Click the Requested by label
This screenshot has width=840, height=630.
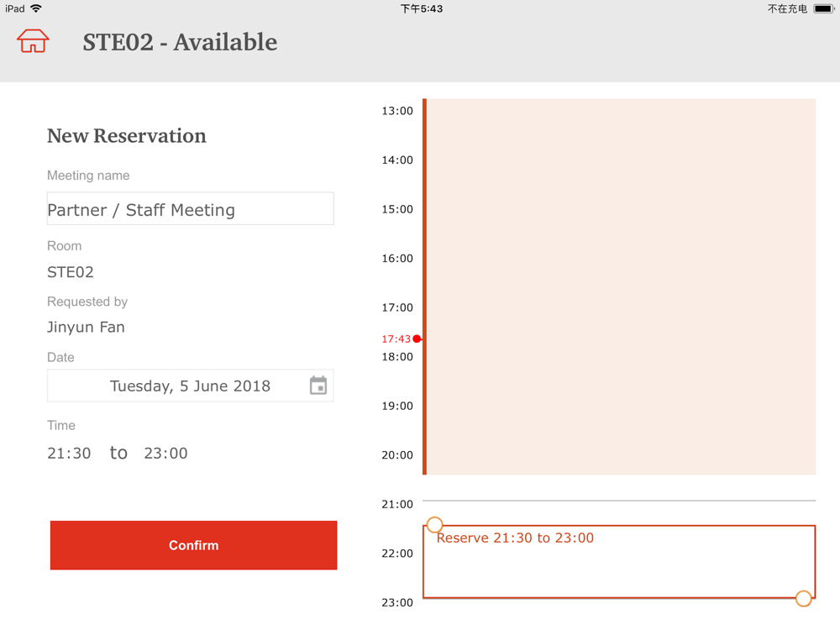point(87,302)
